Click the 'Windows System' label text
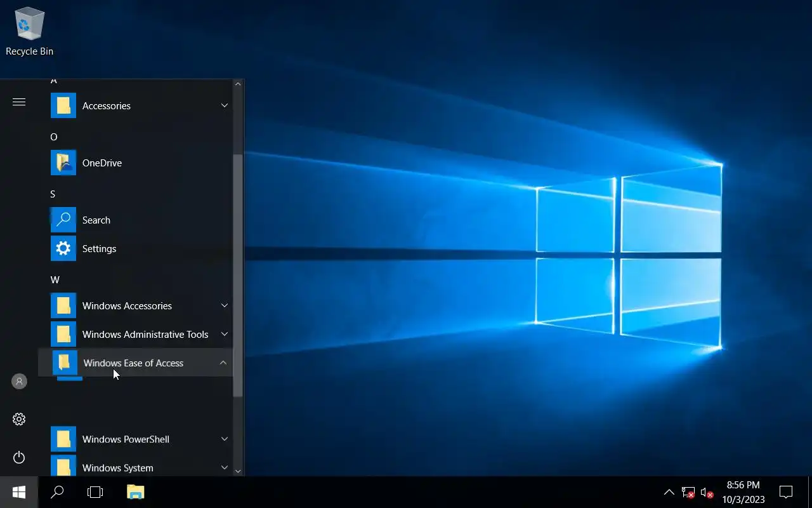 [x=118, y=468]
